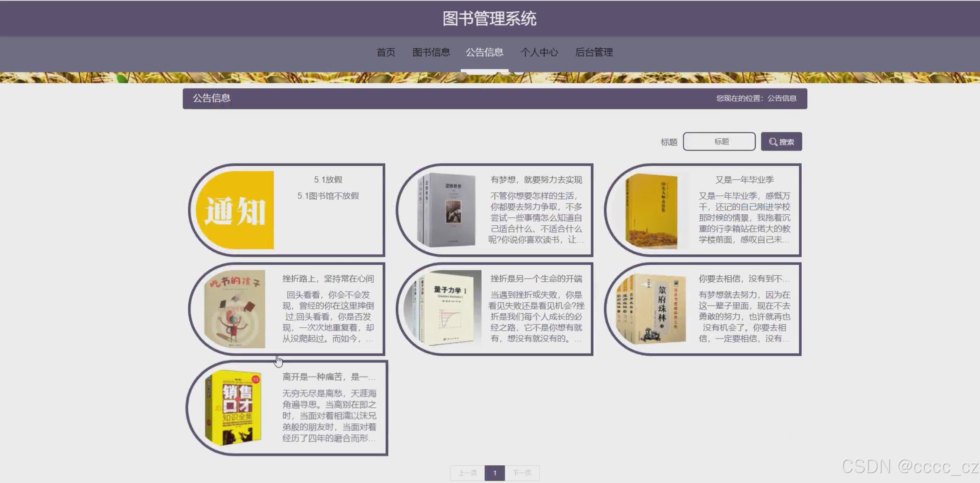Go to 首页 in navigation bar
980x483 pixels.
[386, 53]
